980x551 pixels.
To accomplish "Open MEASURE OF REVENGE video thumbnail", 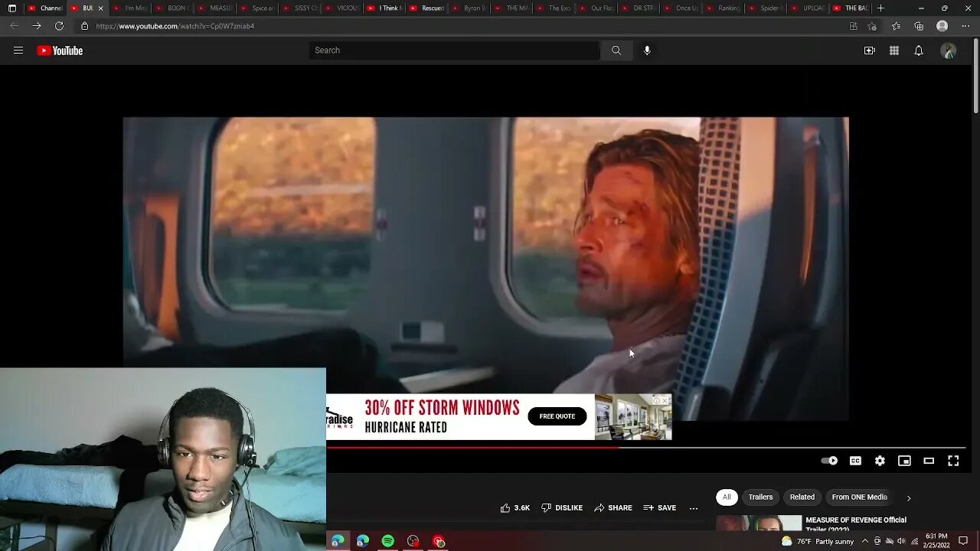I will 759,524.
